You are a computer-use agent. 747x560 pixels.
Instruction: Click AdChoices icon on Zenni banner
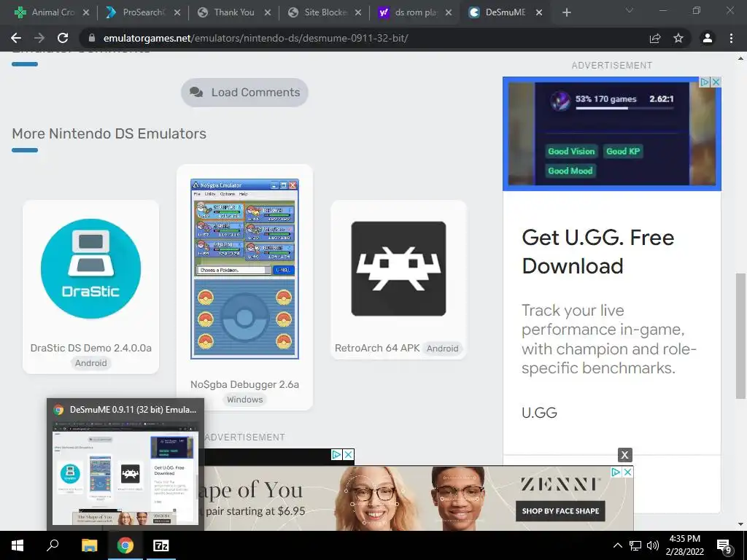(616, 472)
